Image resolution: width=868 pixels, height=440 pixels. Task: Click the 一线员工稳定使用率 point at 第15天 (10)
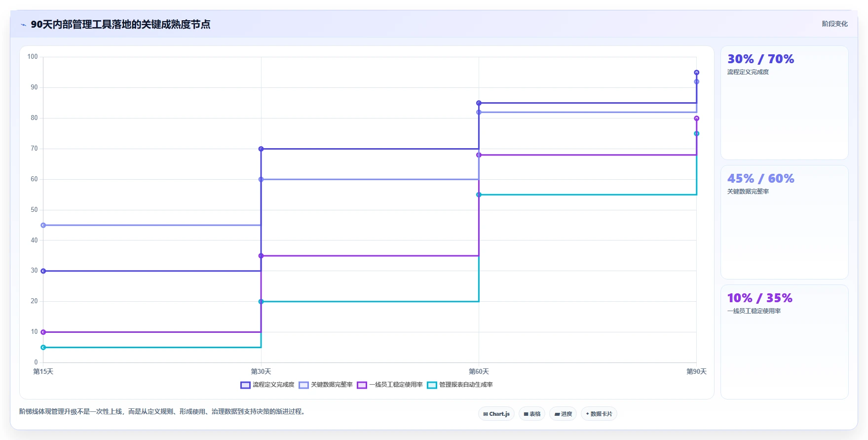pyautogui.click(x=43, y=332)
